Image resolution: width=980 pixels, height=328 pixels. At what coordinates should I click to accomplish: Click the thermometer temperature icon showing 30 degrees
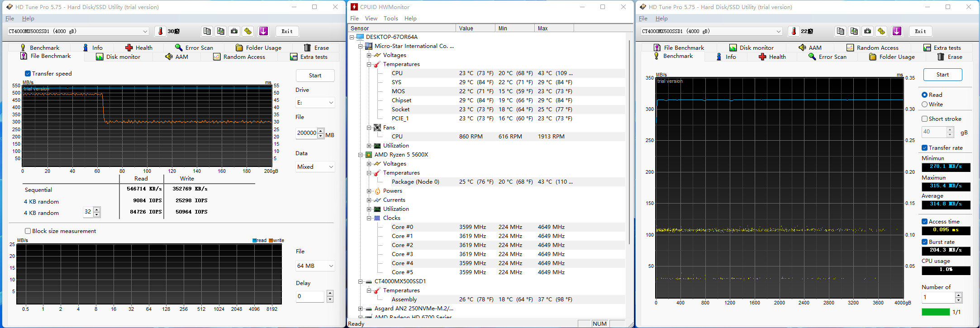160,31
